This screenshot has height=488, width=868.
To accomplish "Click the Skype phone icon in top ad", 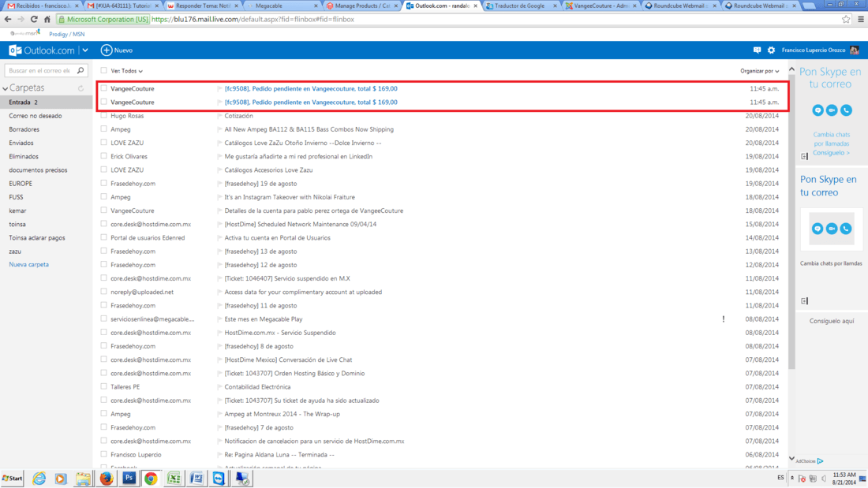I will (846, 110).
